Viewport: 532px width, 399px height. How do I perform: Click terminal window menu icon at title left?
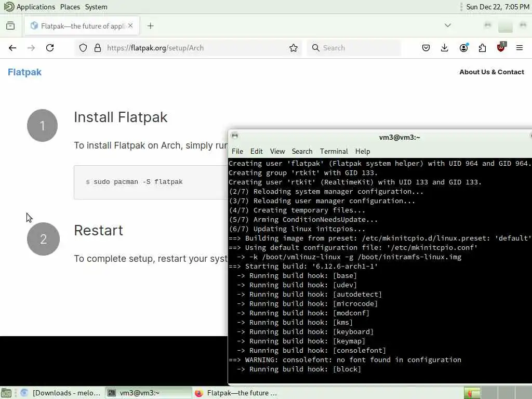pos(234,136)
